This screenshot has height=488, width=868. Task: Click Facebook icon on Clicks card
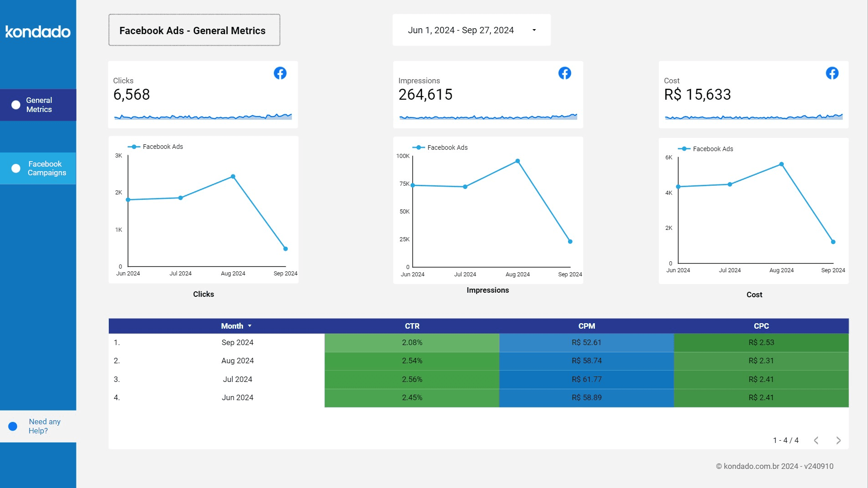280,73
